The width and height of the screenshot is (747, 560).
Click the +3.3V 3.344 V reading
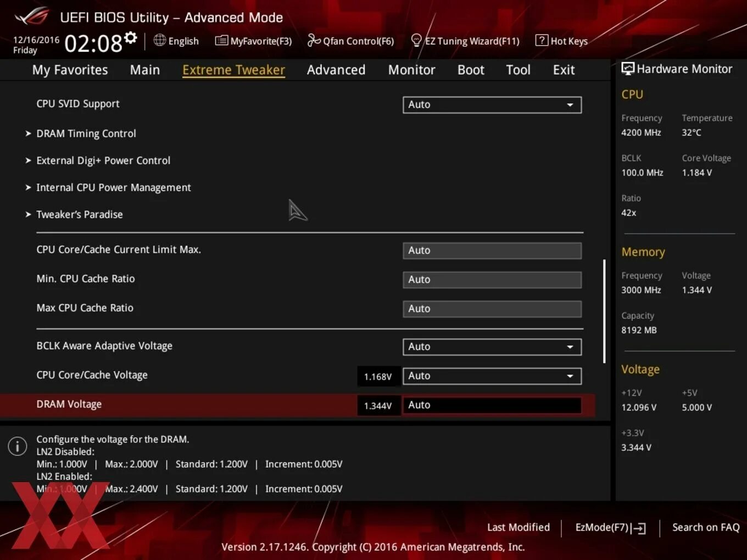coord(636,447)
